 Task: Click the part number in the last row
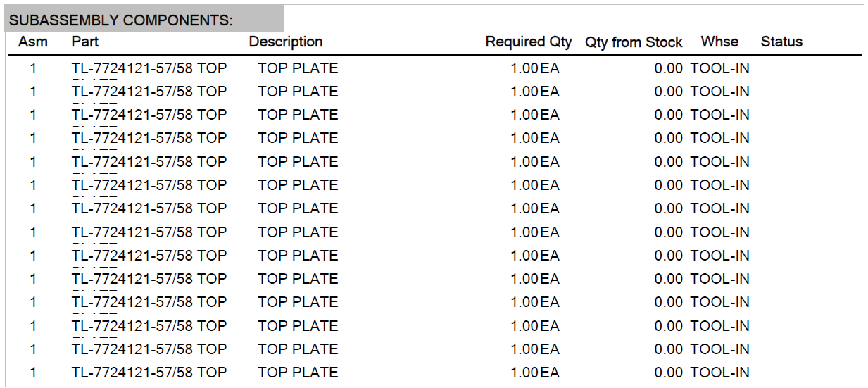point(149,372)
